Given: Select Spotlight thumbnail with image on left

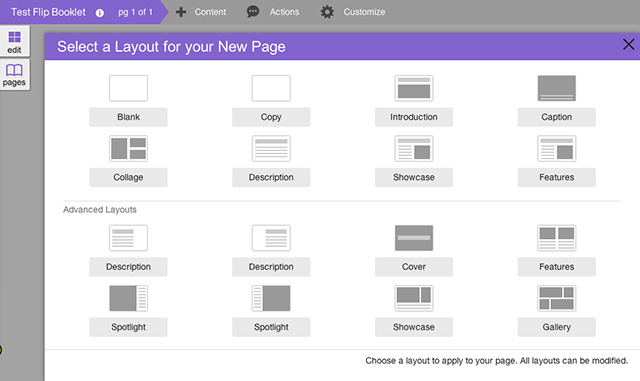Looking at the screenshot, I should (128, 299).
